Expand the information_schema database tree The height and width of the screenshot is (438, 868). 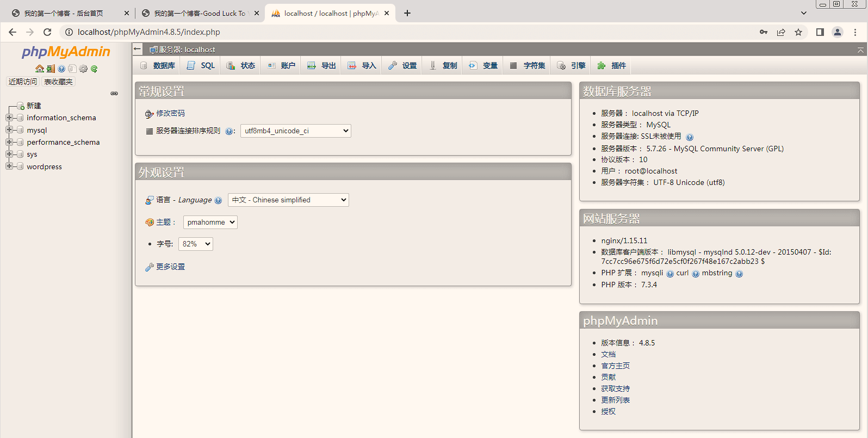click(x=9, y=118)
